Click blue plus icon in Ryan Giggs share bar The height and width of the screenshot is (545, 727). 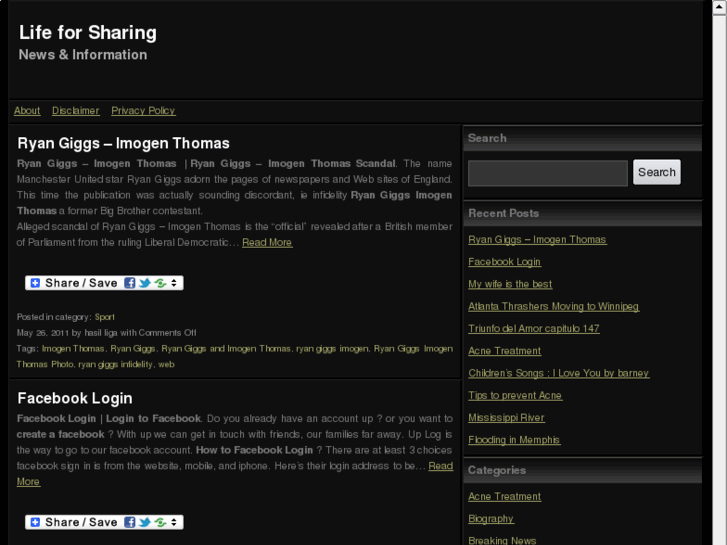(x=35, y=283)
